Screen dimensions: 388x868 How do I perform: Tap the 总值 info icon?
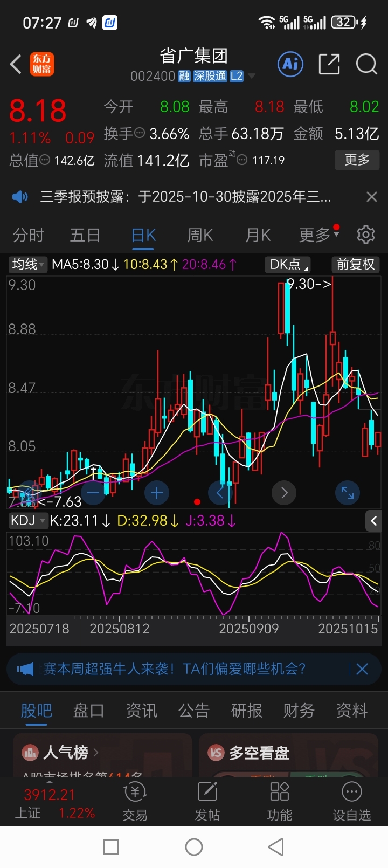[x=45, y=160]
